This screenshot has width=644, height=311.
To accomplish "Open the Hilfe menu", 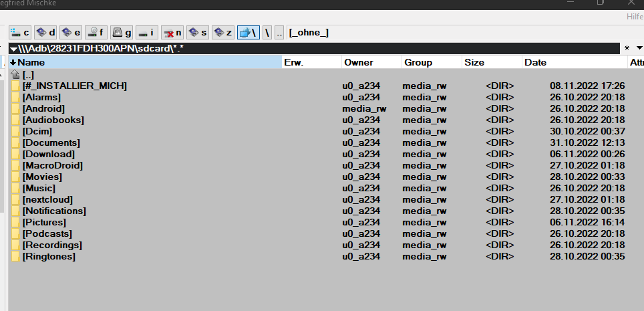I will coord(634,17).
